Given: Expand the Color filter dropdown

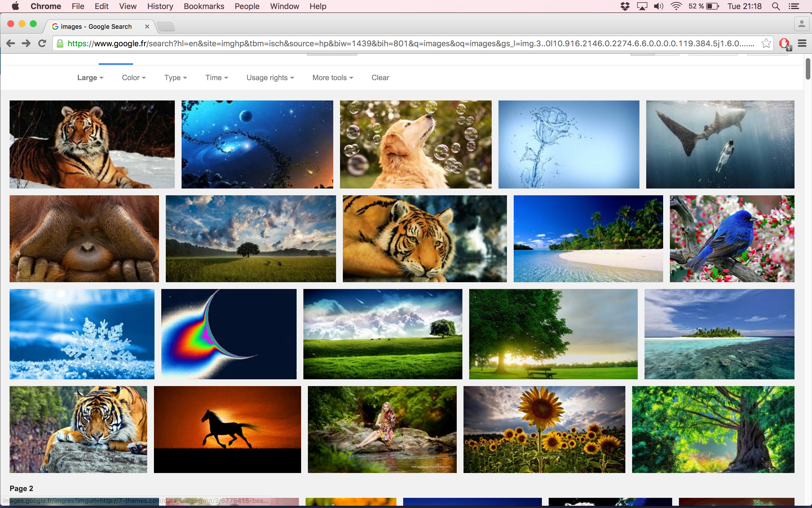Looking at the screenshot, I should point(134,78).
